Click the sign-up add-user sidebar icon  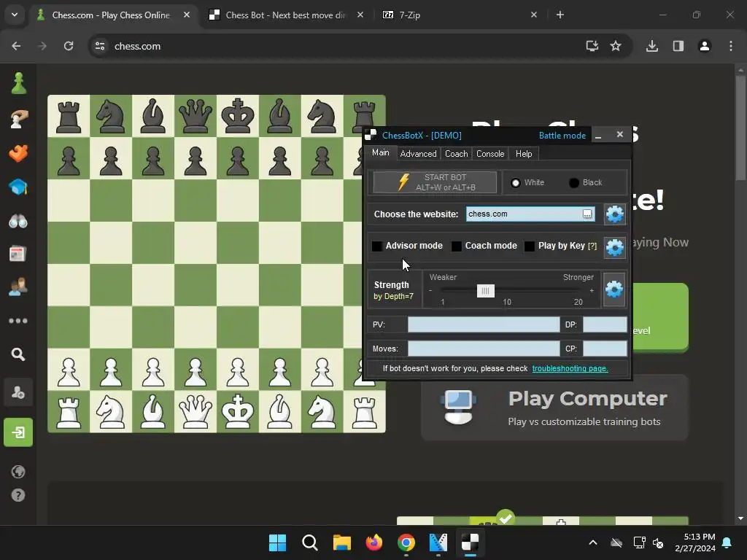(x=18, y=392)
